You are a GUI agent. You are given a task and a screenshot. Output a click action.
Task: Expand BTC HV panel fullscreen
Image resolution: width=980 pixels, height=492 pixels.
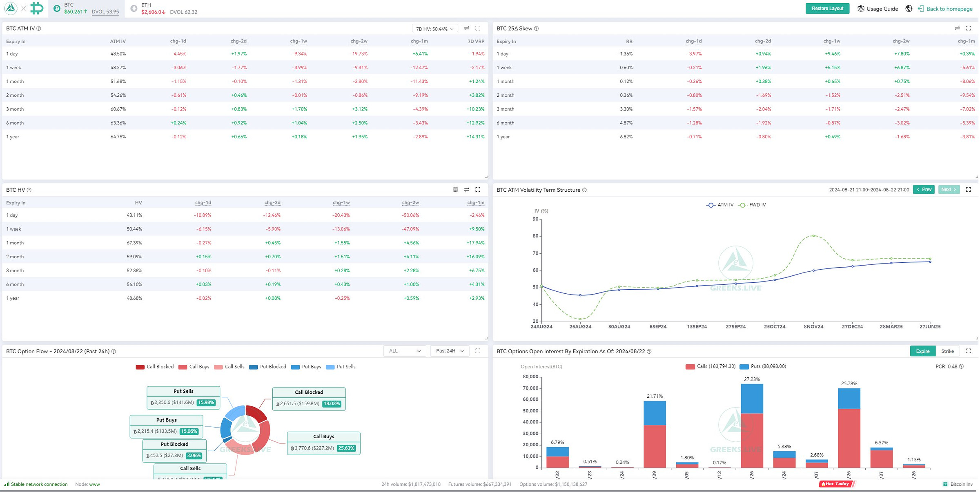(x=478, y=190)
